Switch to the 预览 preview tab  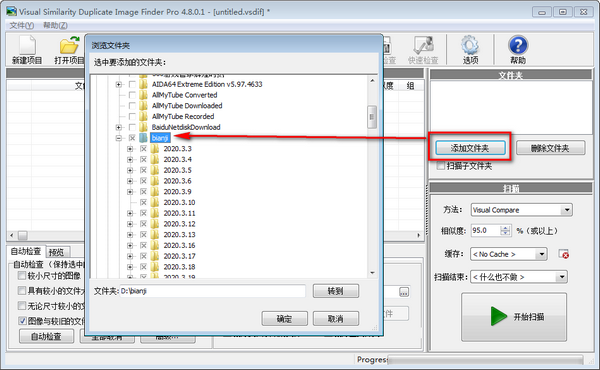click(57, 252)
